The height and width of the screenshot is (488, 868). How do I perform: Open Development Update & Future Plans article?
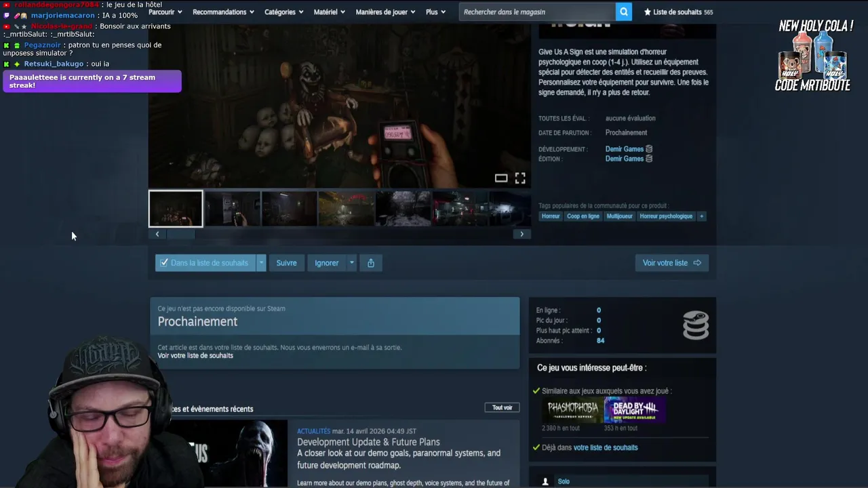(x=368, y=442)
